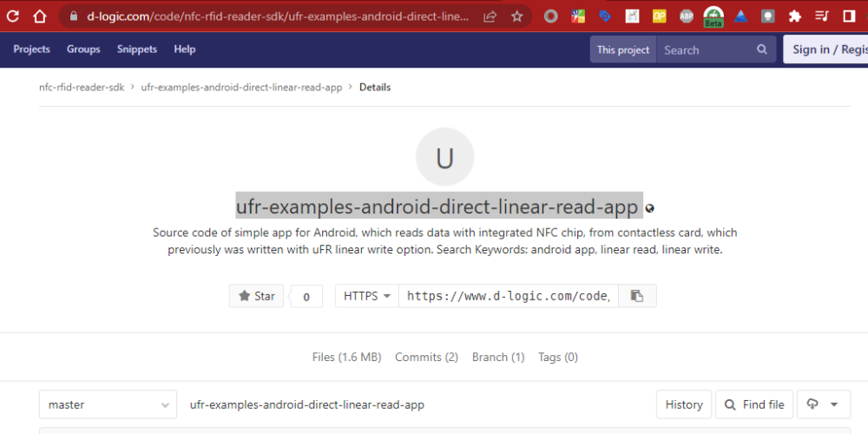The width and height of the screenshot is (868, 434).
Task: Open the Projects menu
Action: click(x=31, y=49)
